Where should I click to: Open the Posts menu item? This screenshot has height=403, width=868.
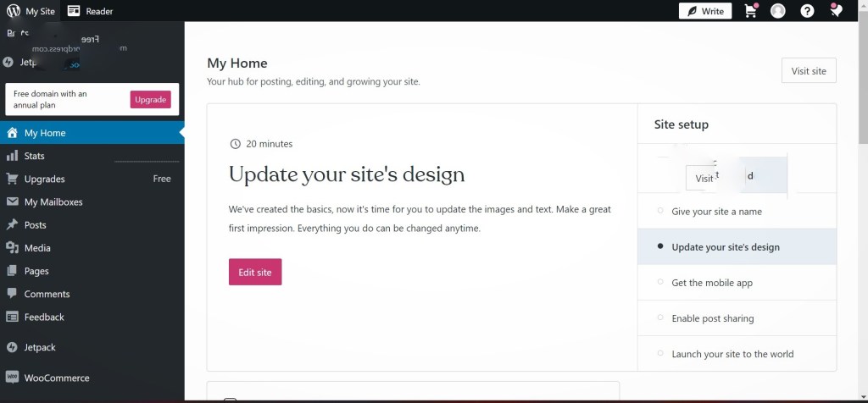point(36,225)
